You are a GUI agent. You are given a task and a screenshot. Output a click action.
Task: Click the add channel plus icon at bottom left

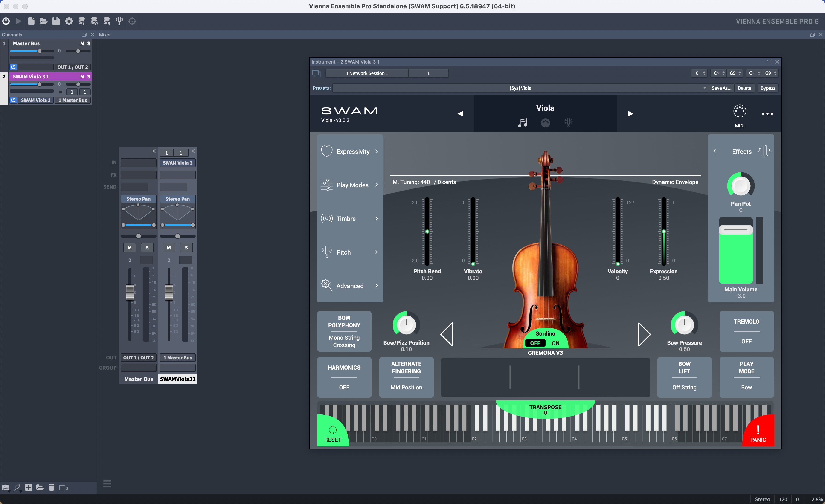tap(29, 488)
